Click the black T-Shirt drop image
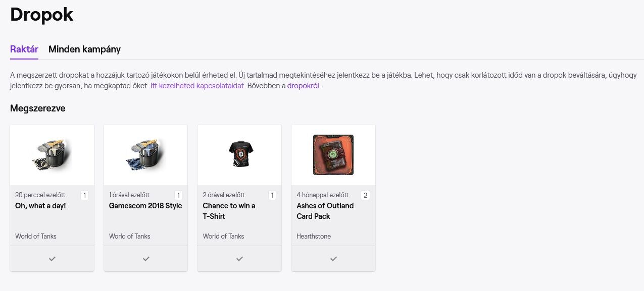Viewport: 644px width, 291px height. tap(239, 154)
